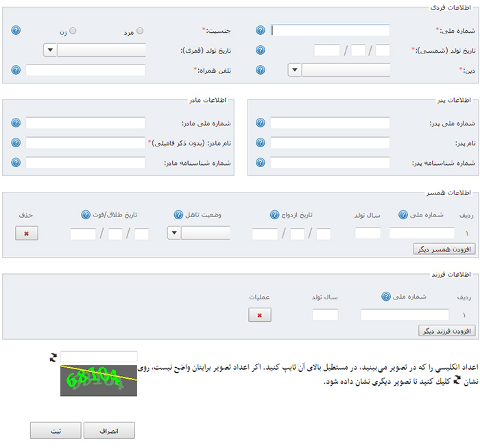Show help beside تاریخ طلاق/فوت header
The height and width of the screenshot is (448, 480).
tap(86, 214)
